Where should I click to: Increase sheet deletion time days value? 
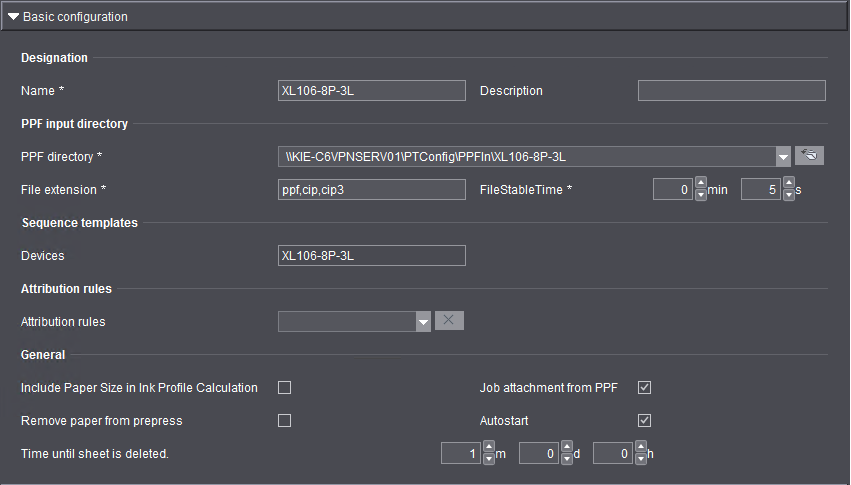click(x=567, y=446)
